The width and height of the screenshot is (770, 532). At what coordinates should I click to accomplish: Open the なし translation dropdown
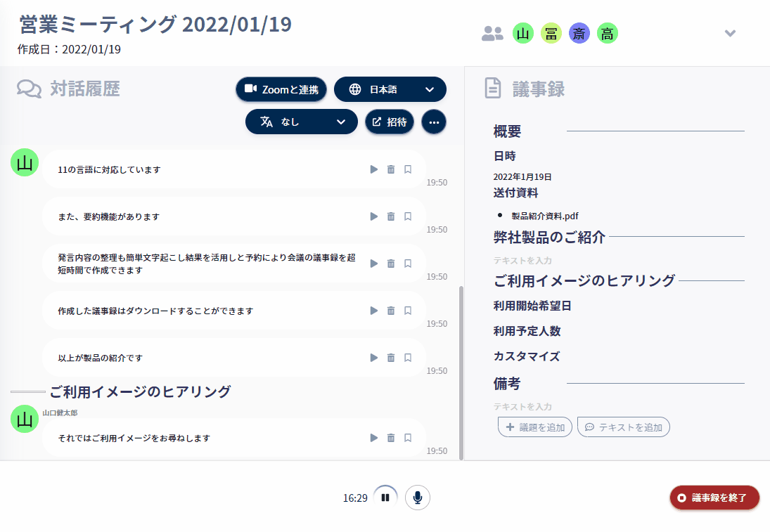pos(301,122)
